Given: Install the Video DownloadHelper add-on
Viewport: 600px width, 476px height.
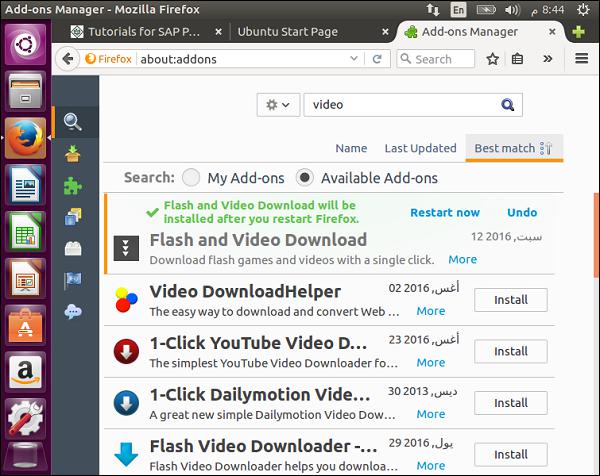Looking at the screenshot, I should (x=510, y=300).
